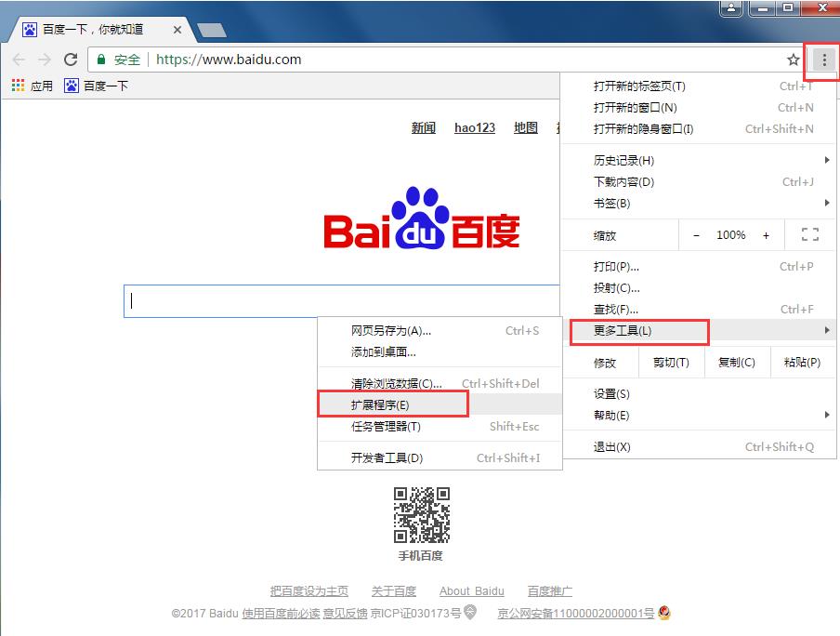Open the three-dot Chrome menu icon

click(x=820, y=60)
